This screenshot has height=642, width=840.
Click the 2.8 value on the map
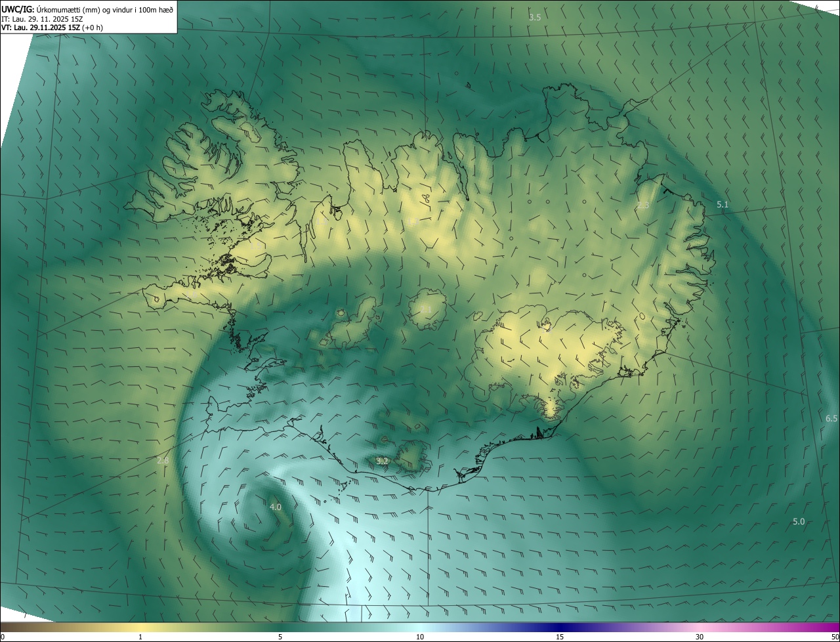(163, 460)
